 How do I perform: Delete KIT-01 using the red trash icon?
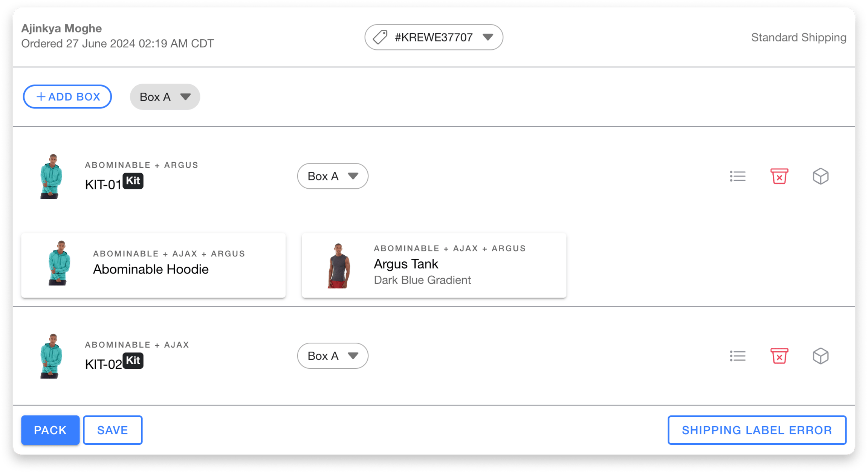point(779,176)
